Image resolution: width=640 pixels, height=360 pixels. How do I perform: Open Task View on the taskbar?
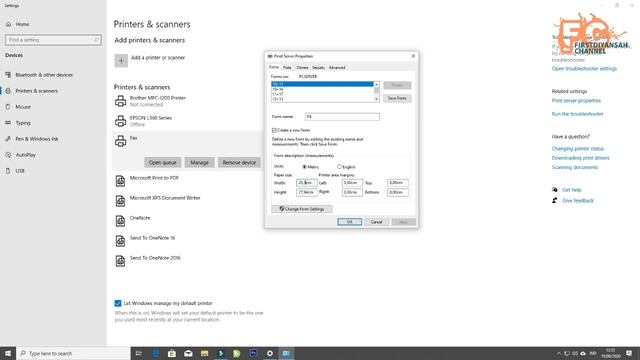pos(139,353)
